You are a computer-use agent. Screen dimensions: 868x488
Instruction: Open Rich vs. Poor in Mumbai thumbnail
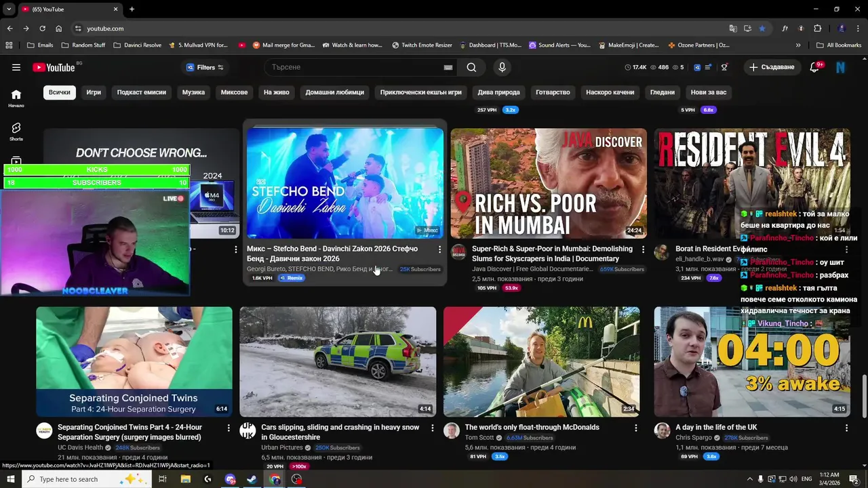pyautogui.click(x=549, y=183)
